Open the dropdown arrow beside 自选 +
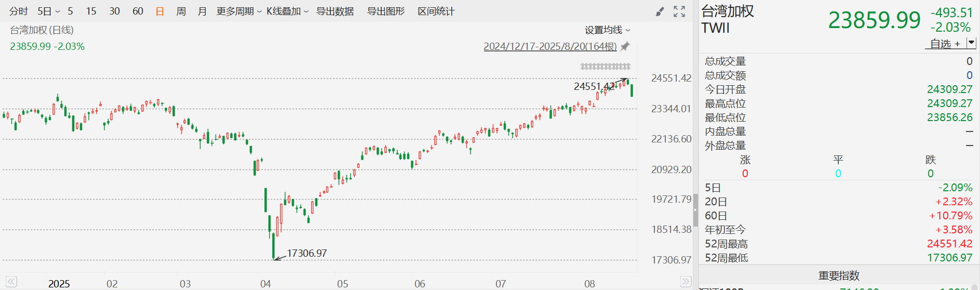Screen dimensions: 980x290 (971, 43)
